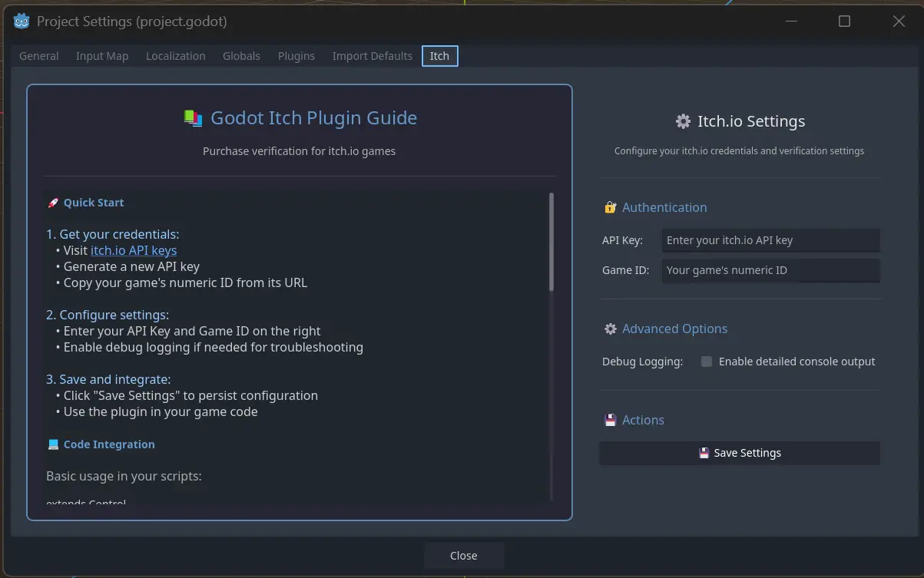Click the guide panel vertical scrollbar
924x578 pixels.
[551, 242]
